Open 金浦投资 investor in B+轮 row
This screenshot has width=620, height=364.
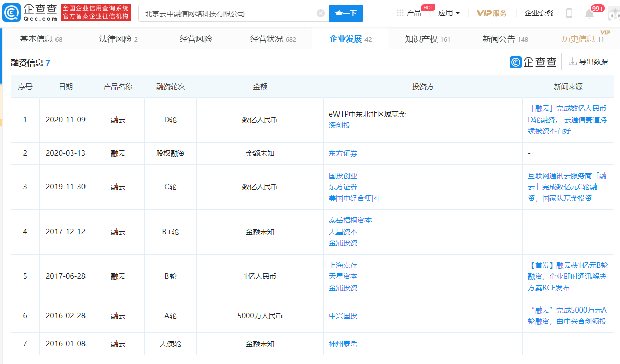click(343, 243)
